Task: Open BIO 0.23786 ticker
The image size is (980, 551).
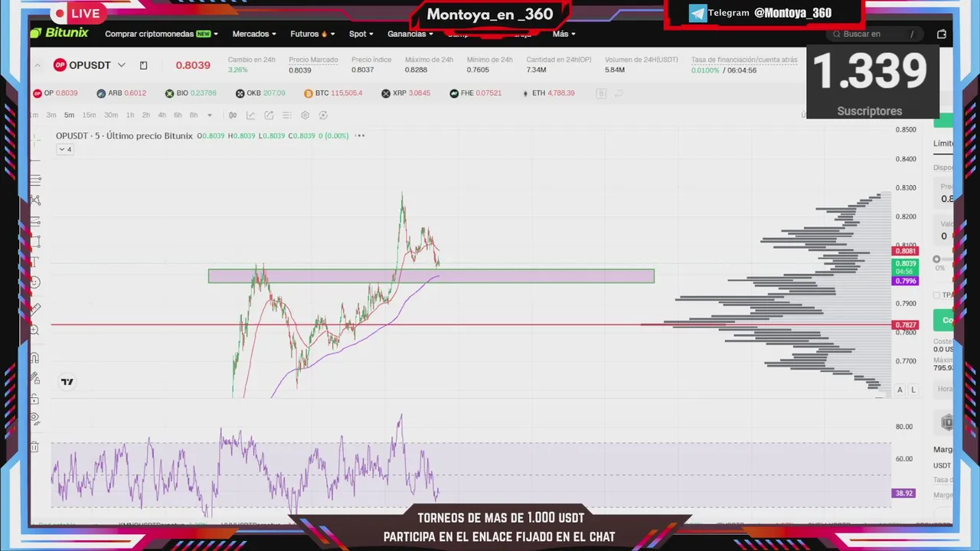Action: [191, 93]
